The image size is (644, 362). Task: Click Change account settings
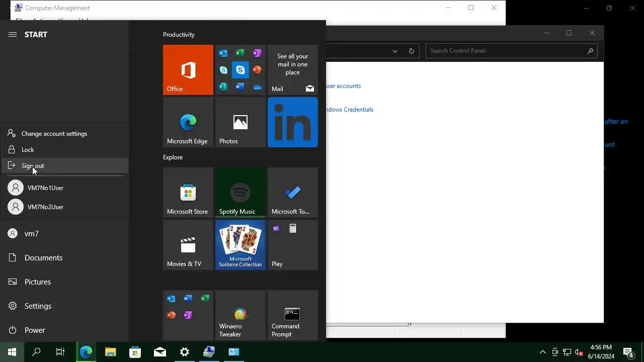click(64, 134)
